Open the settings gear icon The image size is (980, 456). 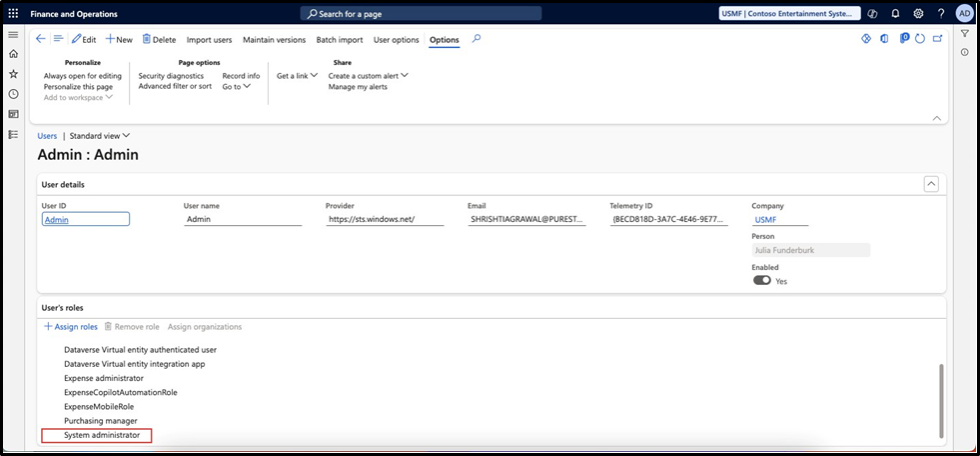(x=918, y=14)
